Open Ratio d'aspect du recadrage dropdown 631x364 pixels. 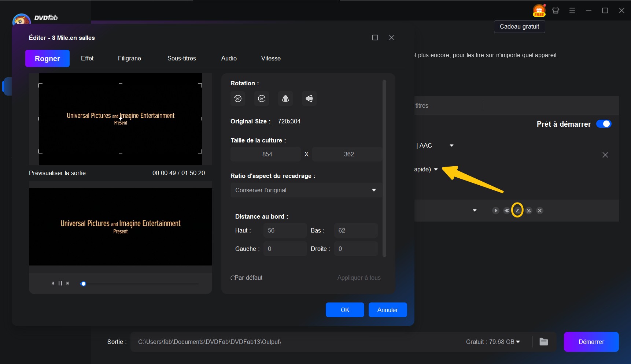tap(306, 190)
